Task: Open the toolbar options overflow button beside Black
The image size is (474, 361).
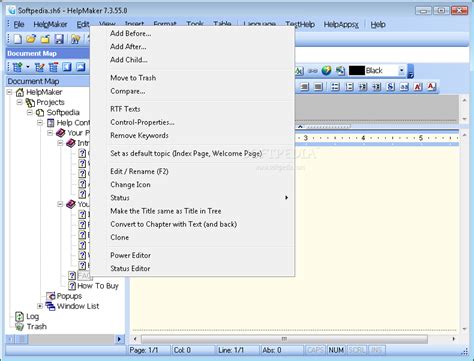Action: coord(411,71)
